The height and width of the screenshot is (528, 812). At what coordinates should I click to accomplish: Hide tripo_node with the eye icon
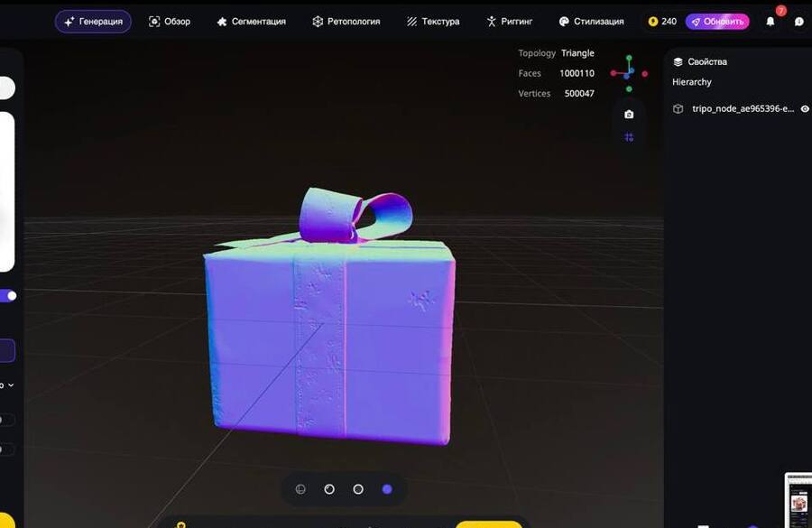click(x=805, y=109)
